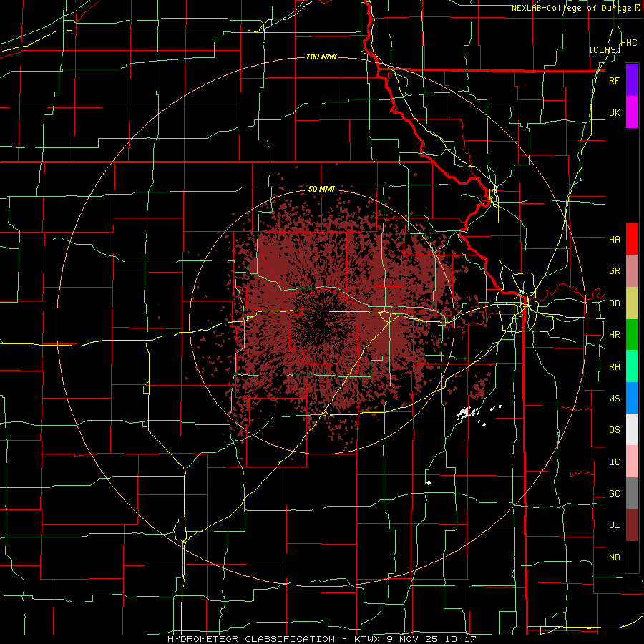This screenshot has width=644, height=644.
Task: Click the HHC product code label
Action: (x=628, y=43)
